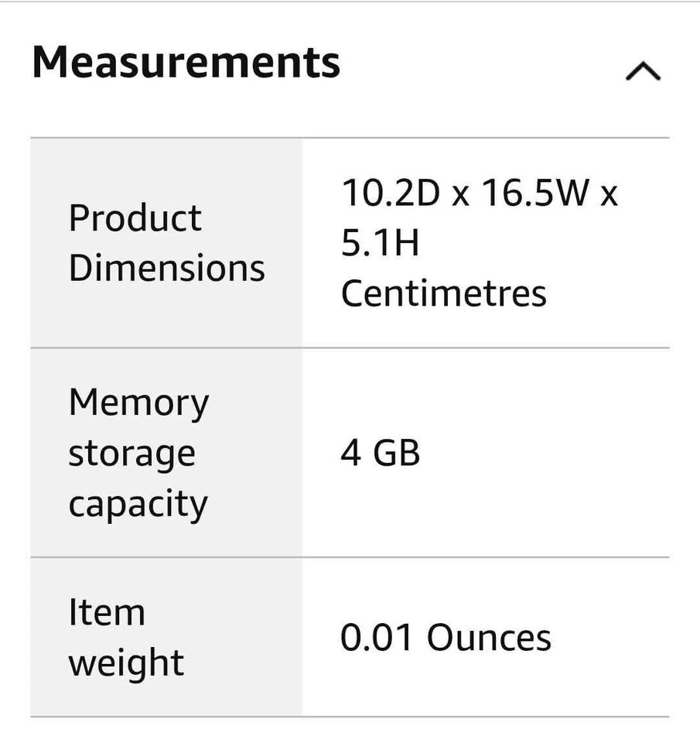Click the word Dimensions in the label column
The width and height of the screenshot is (700, 743).
[x=167, y=268]
